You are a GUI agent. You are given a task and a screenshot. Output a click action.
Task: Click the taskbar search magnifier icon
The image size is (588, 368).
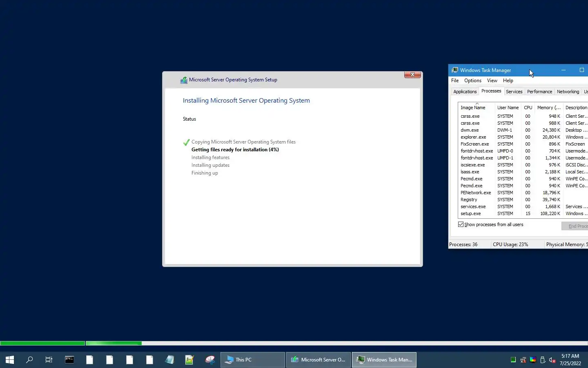click(x=29, y=360)
